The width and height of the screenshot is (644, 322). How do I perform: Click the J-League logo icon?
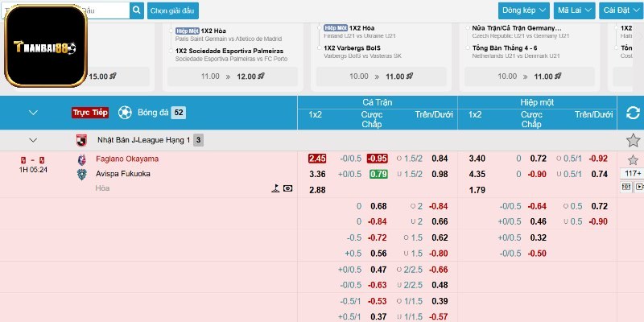(81, 140)
